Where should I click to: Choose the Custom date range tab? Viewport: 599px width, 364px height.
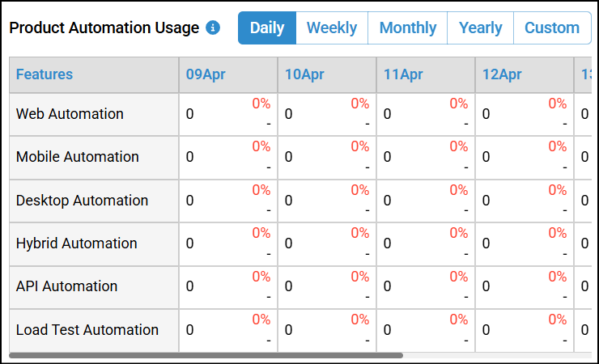552,28
